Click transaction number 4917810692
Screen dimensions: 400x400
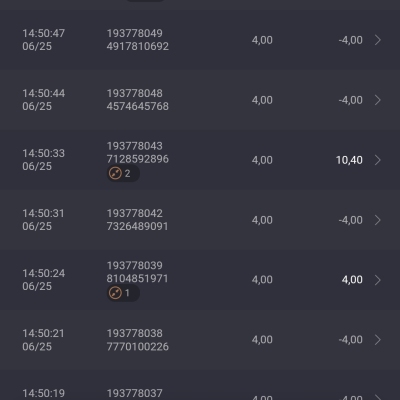click(x=138, y=46)
